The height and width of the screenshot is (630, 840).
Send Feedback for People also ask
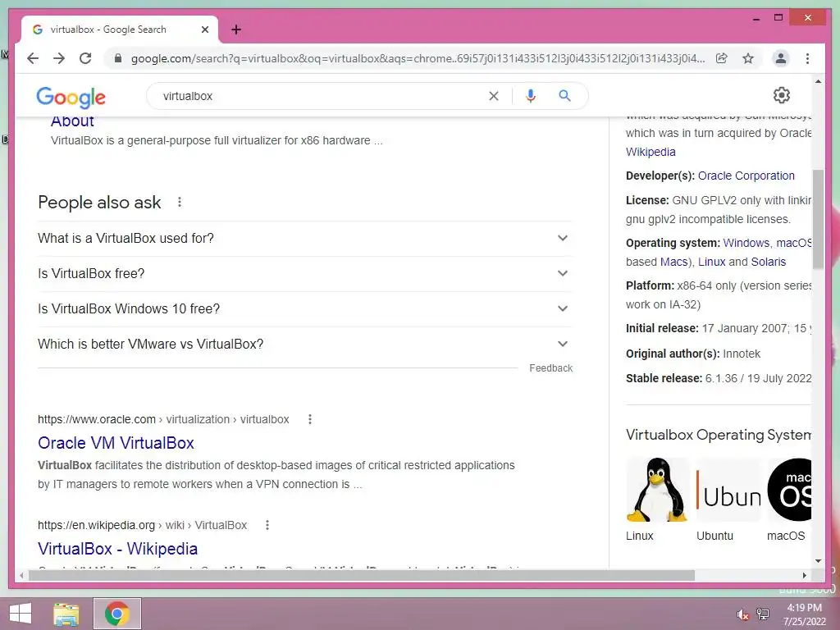(550, 368)
